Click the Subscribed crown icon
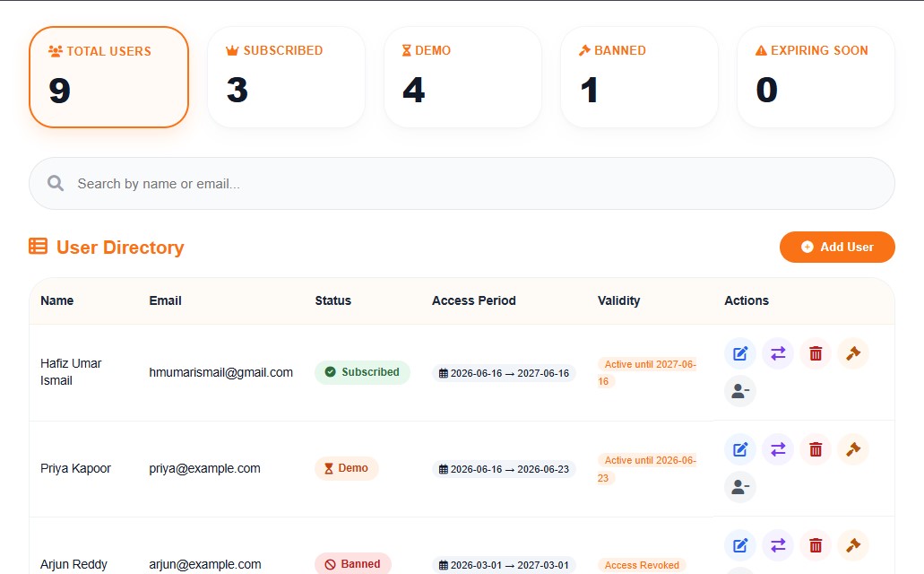This screenshot has width=924, height=574. (232, 51)
